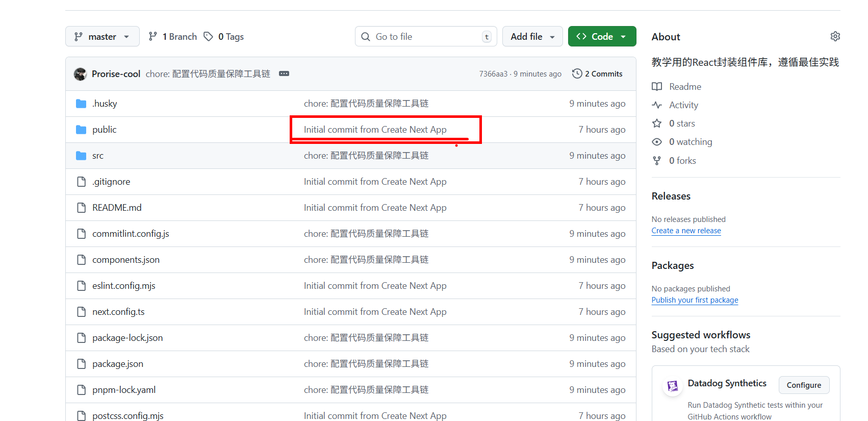Open Publish your first package link

point(695,300)
